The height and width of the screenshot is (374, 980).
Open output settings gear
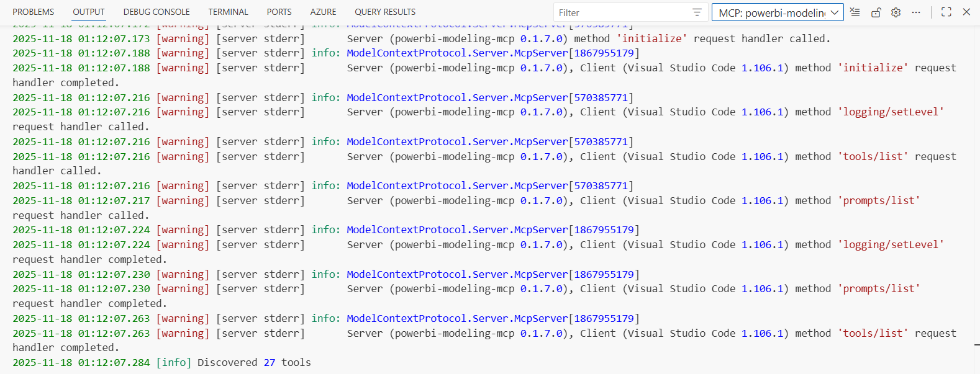point(896,12)
